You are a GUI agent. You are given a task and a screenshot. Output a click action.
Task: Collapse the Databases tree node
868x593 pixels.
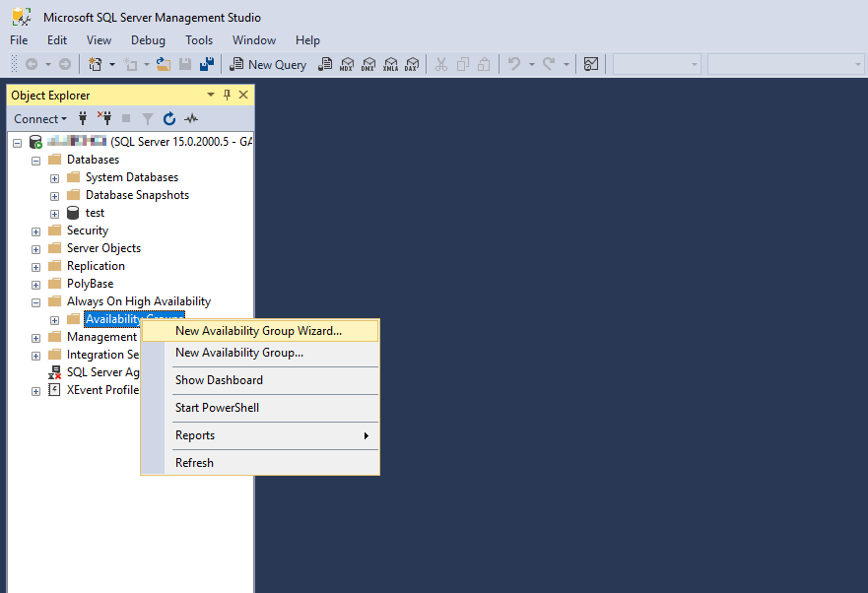click(x=34, y=159)
